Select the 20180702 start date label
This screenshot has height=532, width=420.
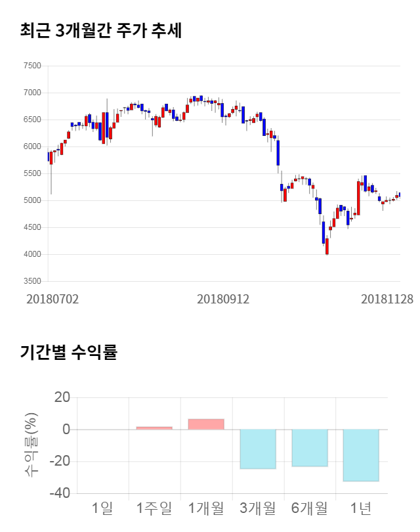click(x=52, y=299)
